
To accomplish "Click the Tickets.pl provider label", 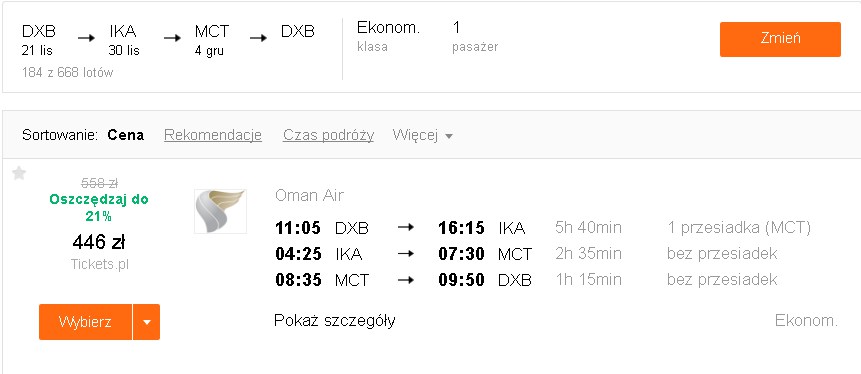I will point(99,264).
